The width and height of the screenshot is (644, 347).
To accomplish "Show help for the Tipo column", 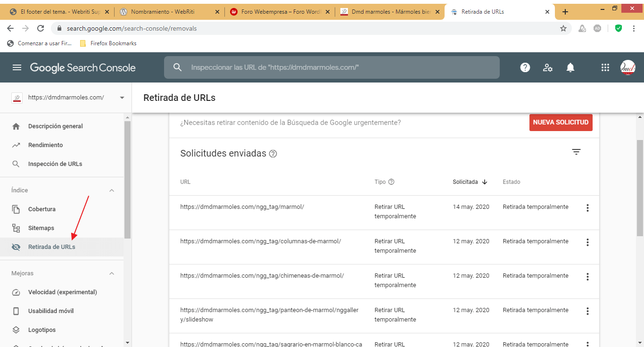I will [x=391, y=182].
